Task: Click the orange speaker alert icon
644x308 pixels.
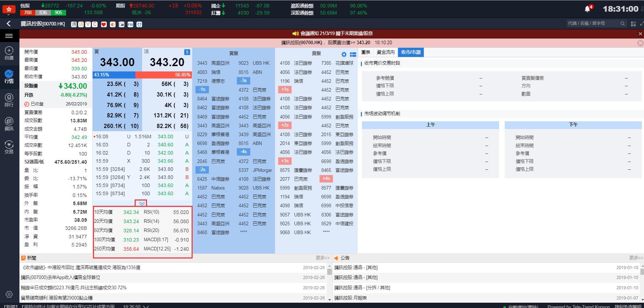Action: [112, 24]
